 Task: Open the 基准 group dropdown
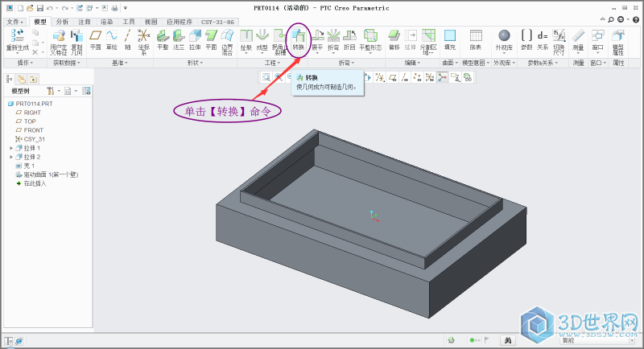click(x=120, y=63)
